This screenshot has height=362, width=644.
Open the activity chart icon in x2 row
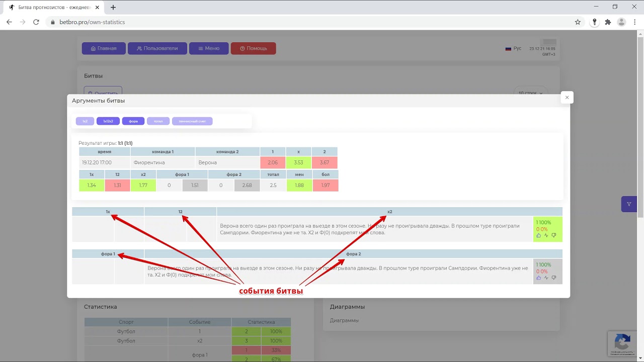click(546, 235)
